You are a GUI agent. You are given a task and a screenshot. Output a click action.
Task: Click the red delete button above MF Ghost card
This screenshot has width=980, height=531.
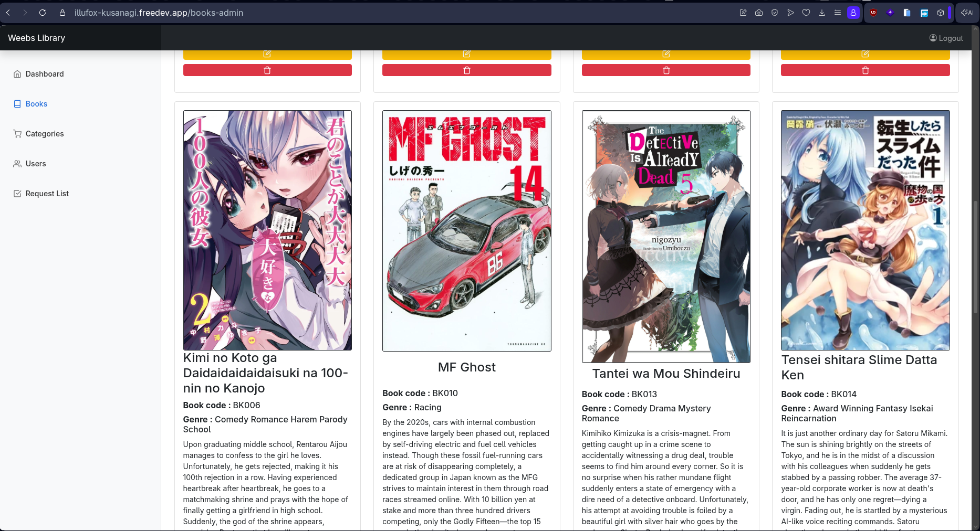click(467, 70)
